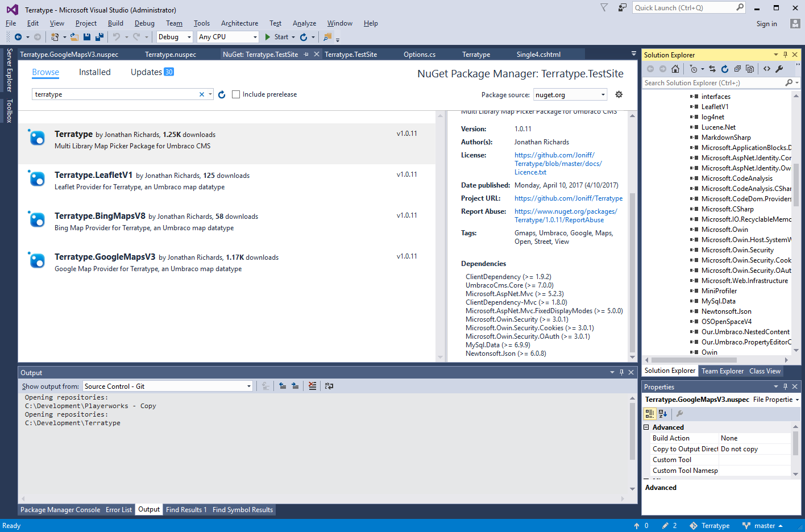Click the Open File folder icon
The width and height of the screenshot is (805, 532).
click(74, 37)
